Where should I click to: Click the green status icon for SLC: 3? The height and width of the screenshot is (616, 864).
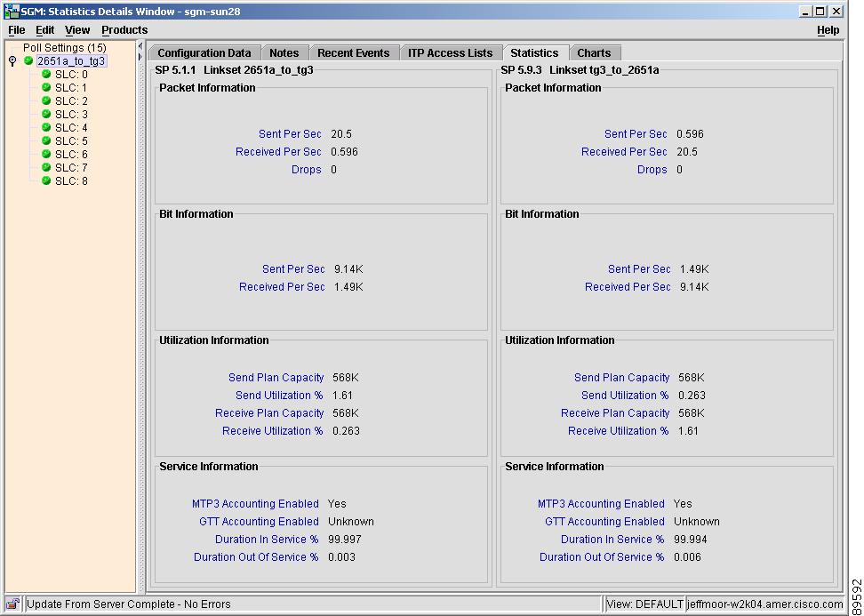point(46,114)
